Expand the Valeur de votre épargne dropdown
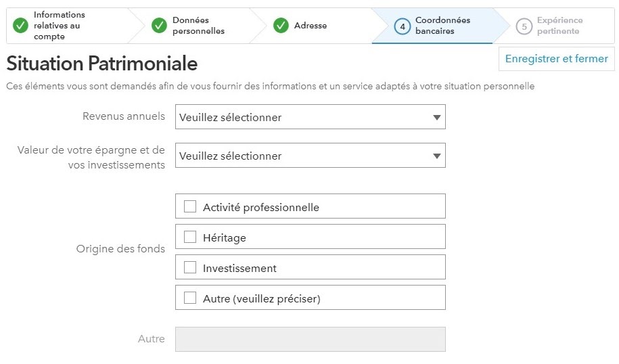Image resolution: width=619 pixels, height=364 pixels. pyautogui.click(x=310, y=156)
